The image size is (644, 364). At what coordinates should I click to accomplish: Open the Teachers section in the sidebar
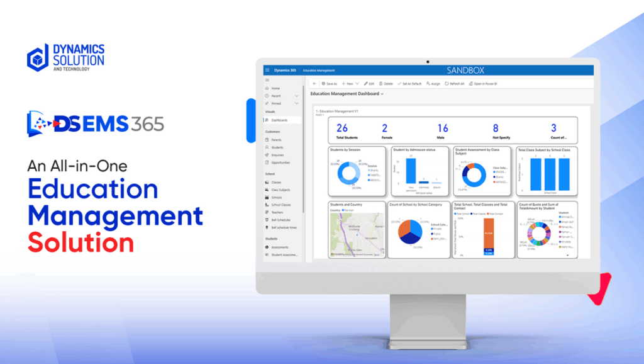278,212
